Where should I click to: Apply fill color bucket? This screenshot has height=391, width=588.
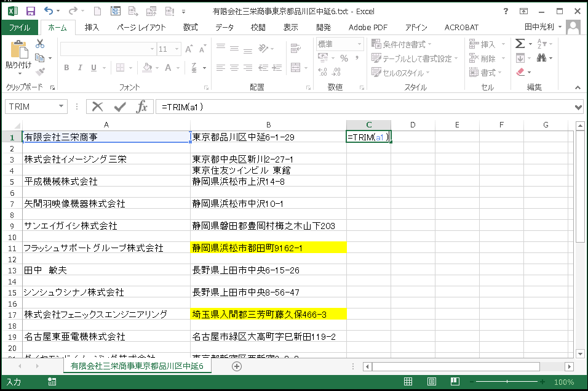tap(148, 68)
